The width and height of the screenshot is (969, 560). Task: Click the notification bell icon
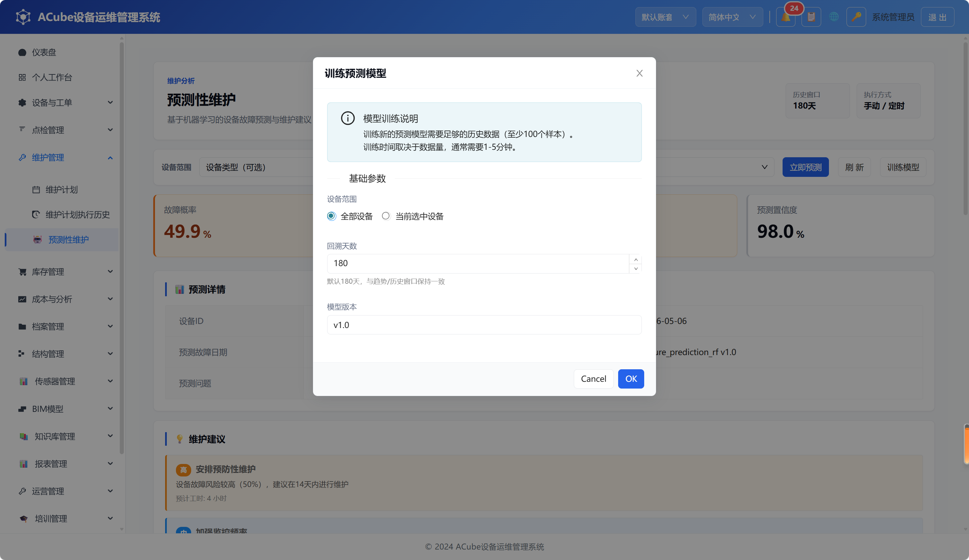[x=785, y=17]
